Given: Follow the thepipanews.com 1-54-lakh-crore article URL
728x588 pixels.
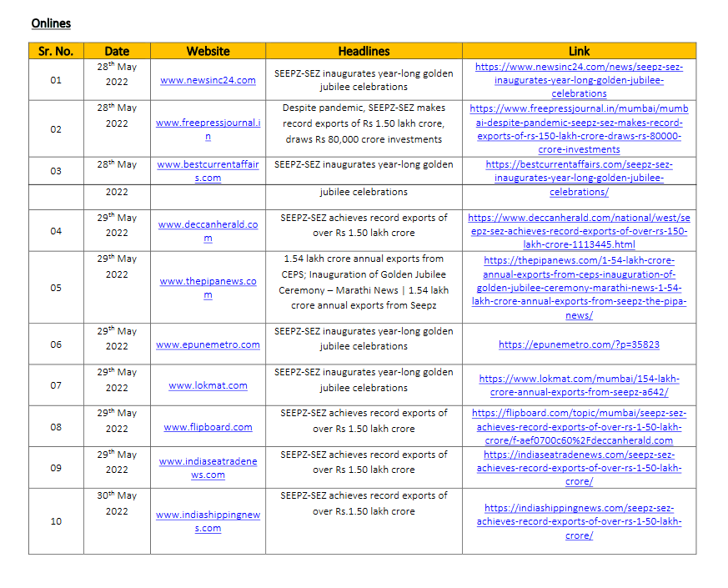Looking at the screenshot, I should pos(579,288).
